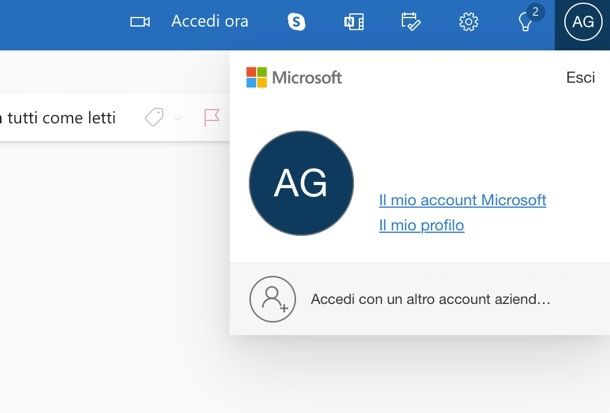Click the video camera meeting icon

coord(140,22)
